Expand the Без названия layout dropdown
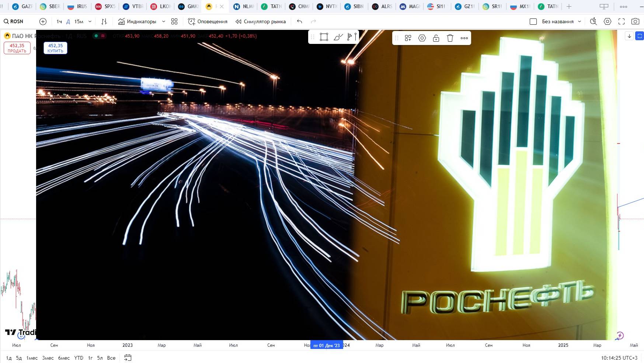This screenshot has width=644, height=363. (x=579, y=21)
